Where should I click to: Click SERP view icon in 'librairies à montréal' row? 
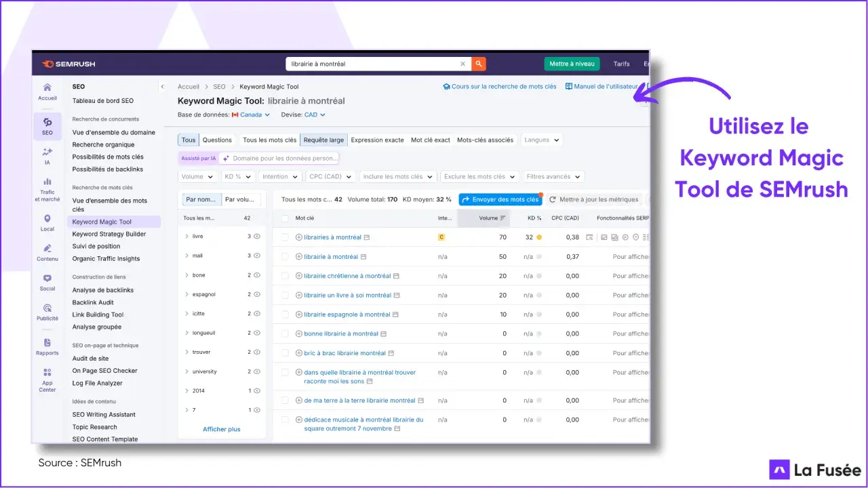tap(589, 237)
